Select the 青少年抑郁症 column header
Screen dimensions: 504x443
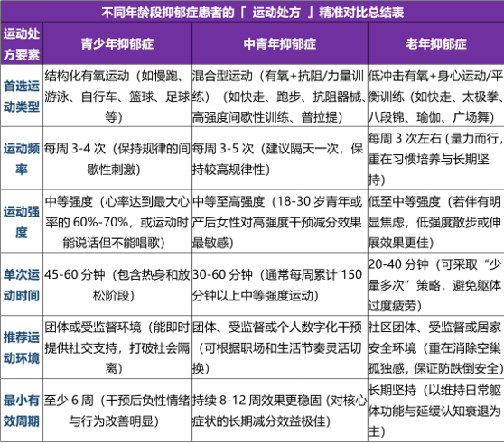click(x=117, y=43)
